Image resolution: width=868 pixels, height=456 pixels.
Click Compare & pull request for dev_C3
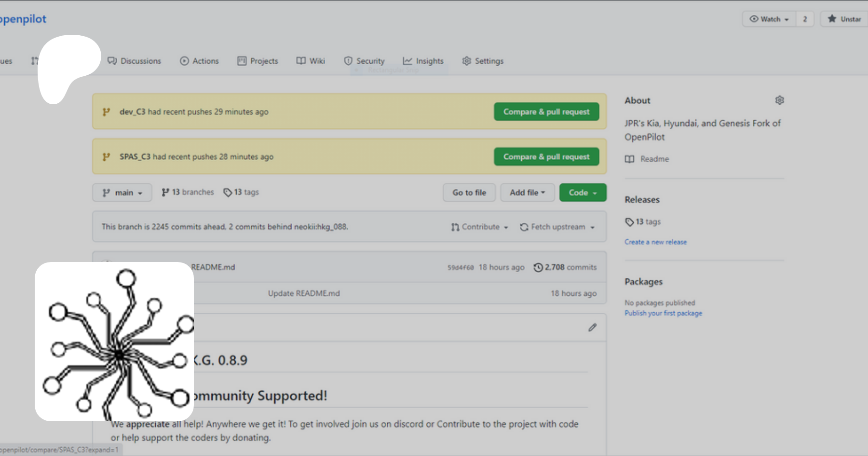pos(546,112)
